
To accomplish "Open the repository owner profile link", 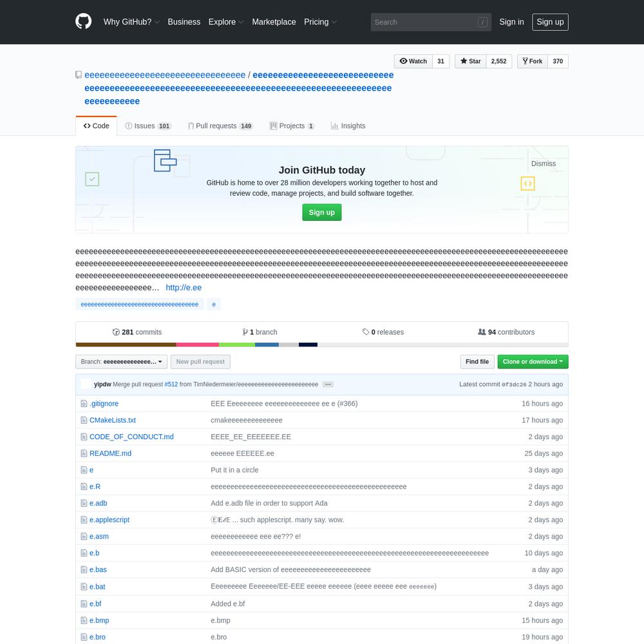I will tap(165, 75).
